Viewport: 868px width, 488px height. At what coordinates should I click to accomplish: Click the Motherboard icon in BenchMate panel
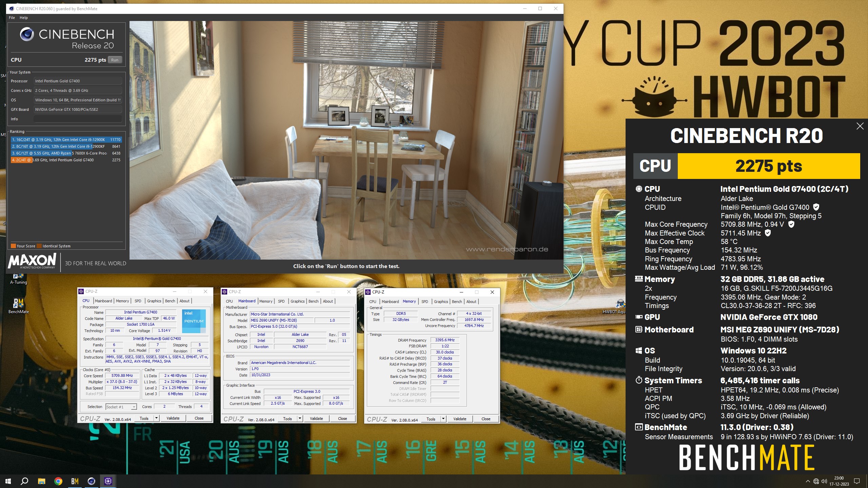click(x=639, y=329)
